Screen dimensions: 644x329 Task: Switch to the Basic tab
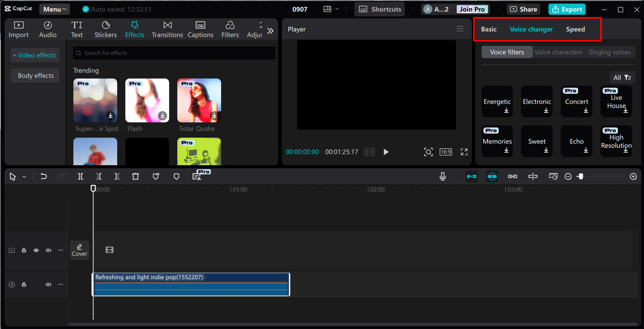click(489, 29)
